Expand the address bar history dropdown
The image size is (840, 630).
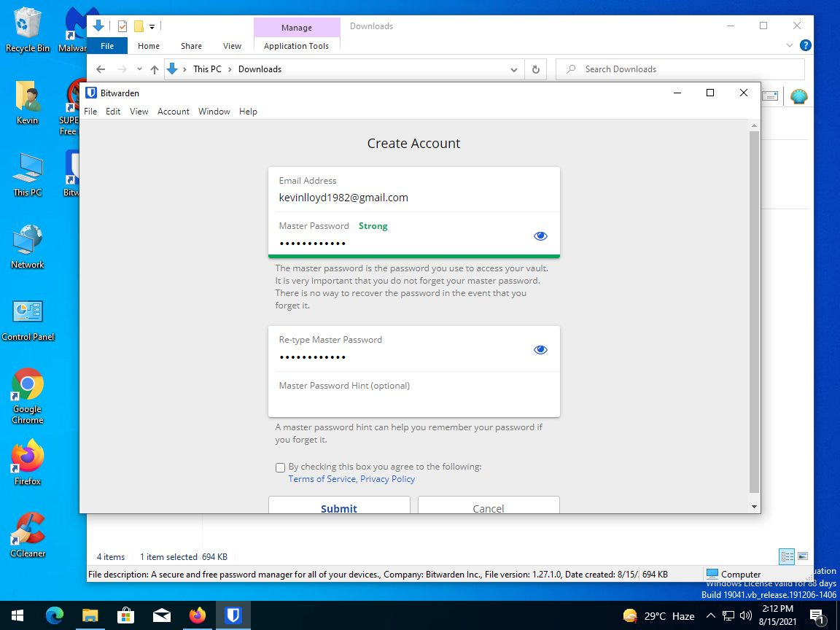514,70
